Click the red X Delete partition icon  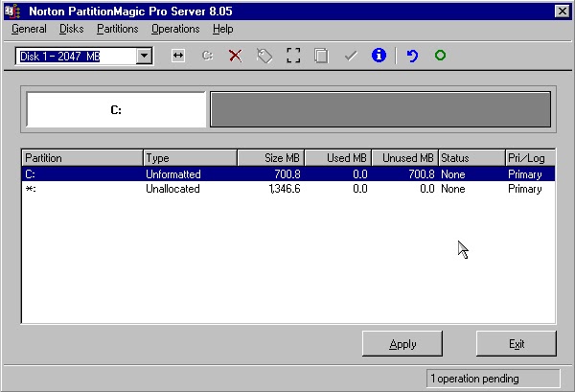[236, 56]
